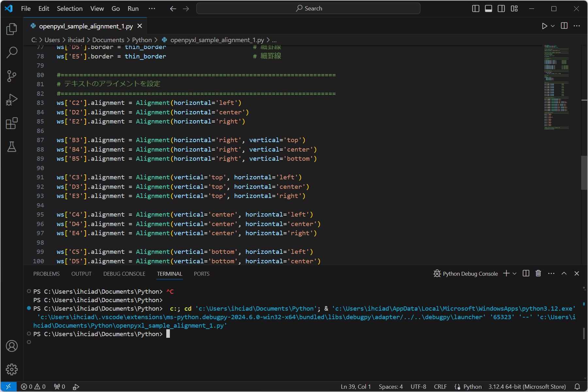Switch to the PORTS tab
This screenshot has width=588, height=392.
click(202, 274)
